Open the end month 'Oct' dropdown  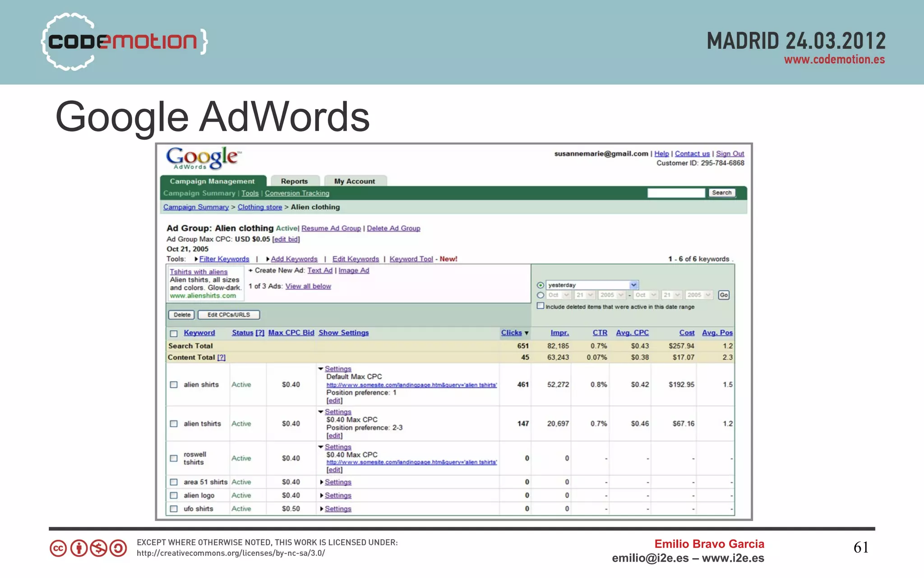(x=646, y=295)
